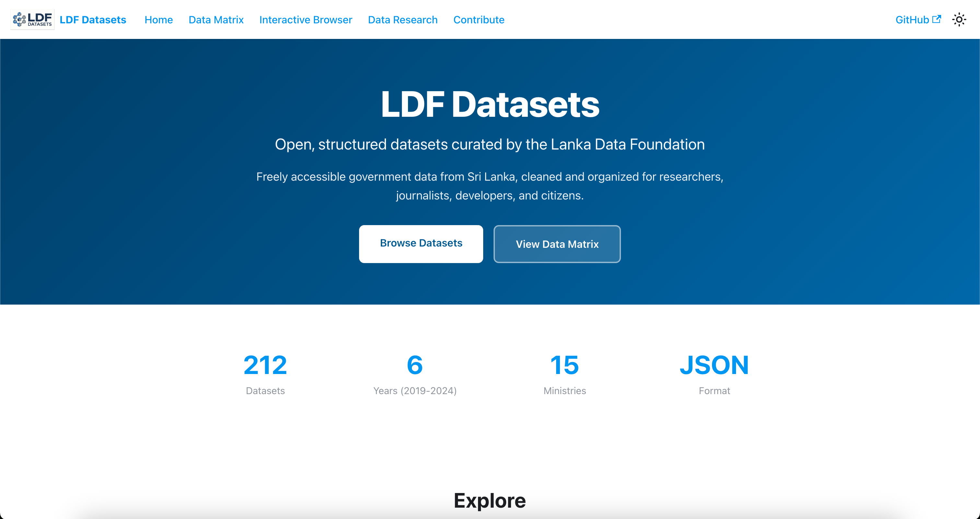Image resolution: width=980 pixels, height=519 pixels.
Task: Click the 15 Ministries statistic
Action: [x=565, y=365]
